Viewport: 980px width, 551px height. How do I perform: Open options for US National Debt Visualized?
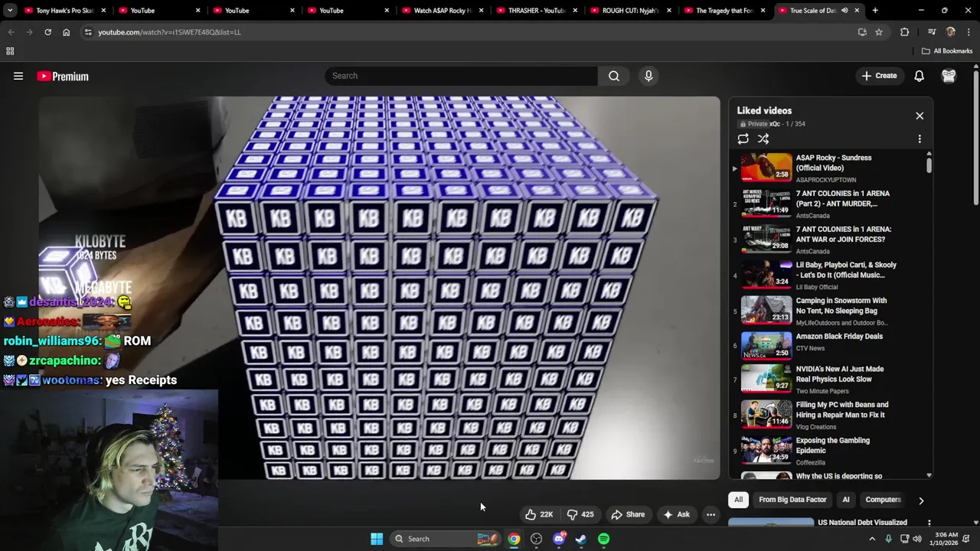(929, 523)
